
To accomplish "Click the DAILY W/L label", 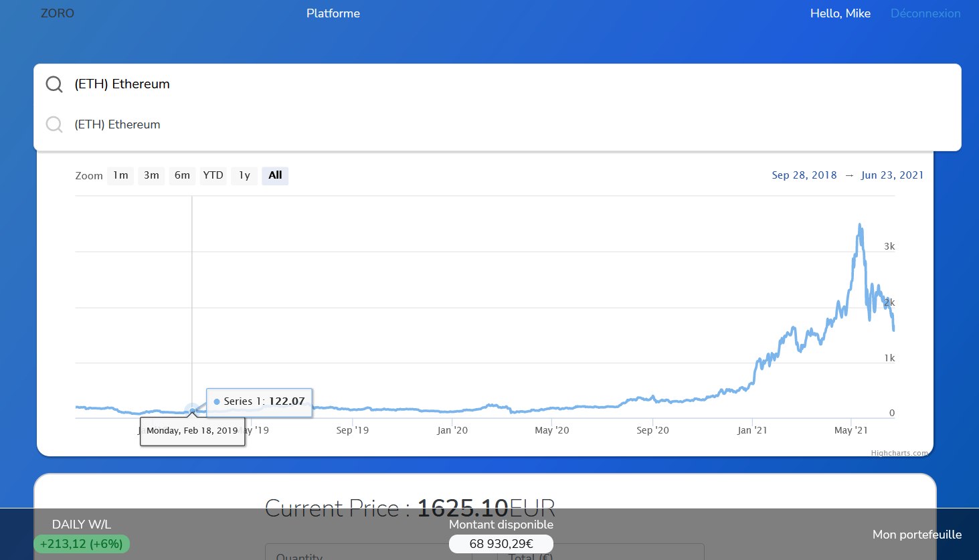I will click(82, 525).
